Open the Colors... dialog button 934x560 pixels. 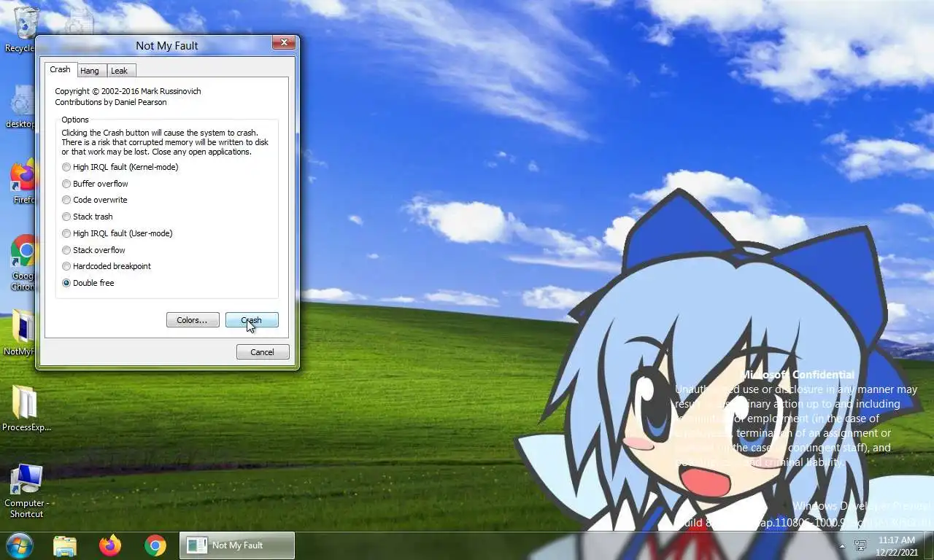point(193,320)
